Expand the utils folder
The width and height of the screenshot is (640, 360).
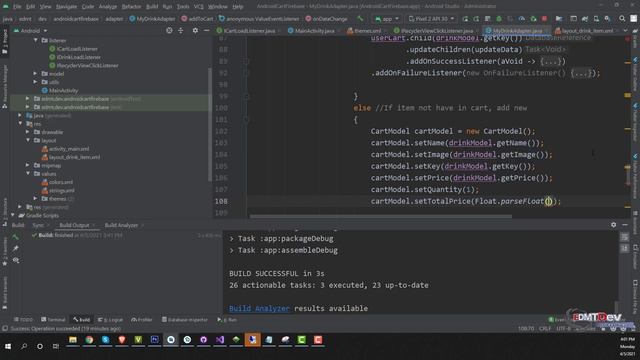coord(36,82)
